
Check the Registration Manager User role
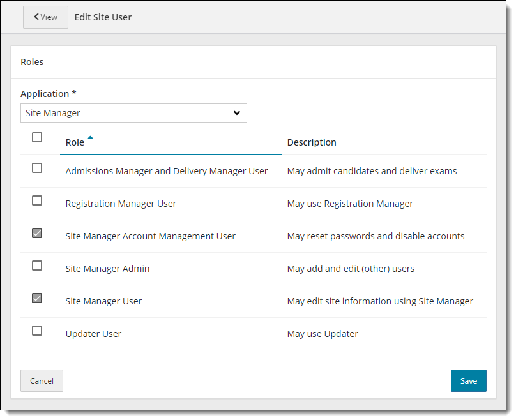click(x=36, y=203)
